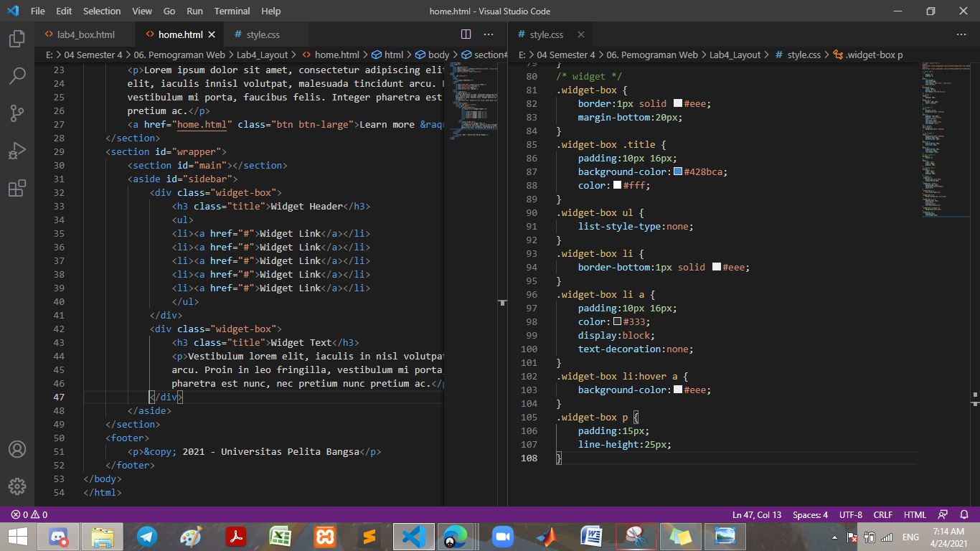Image resolution: width=980 pixels, height=551 pixels.
Task: Click line number 47 in left editor
Action: coord(58,397)
